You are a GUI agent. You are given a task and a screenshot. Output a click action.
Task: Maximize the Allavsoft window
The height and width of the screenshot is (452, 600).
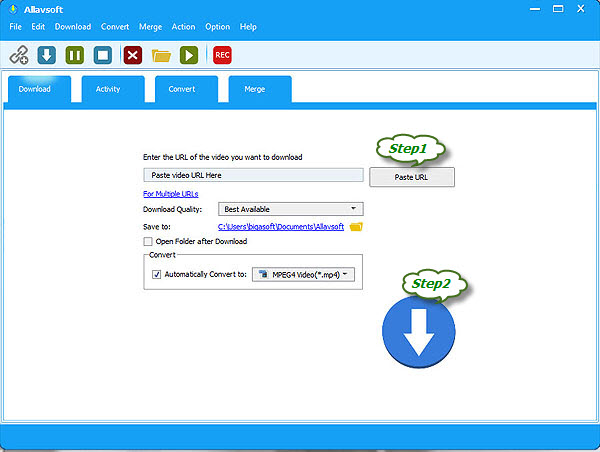(558, 9)
